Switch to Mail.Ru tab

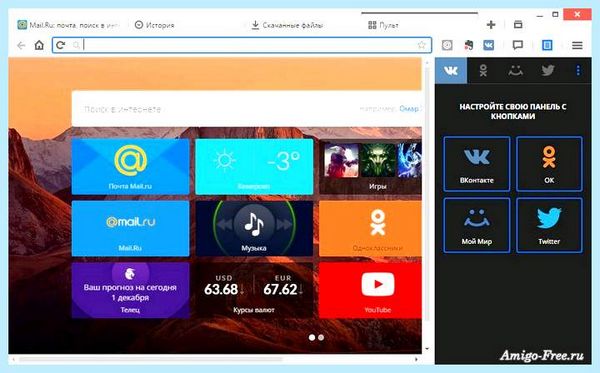click(x=68, y=25)
